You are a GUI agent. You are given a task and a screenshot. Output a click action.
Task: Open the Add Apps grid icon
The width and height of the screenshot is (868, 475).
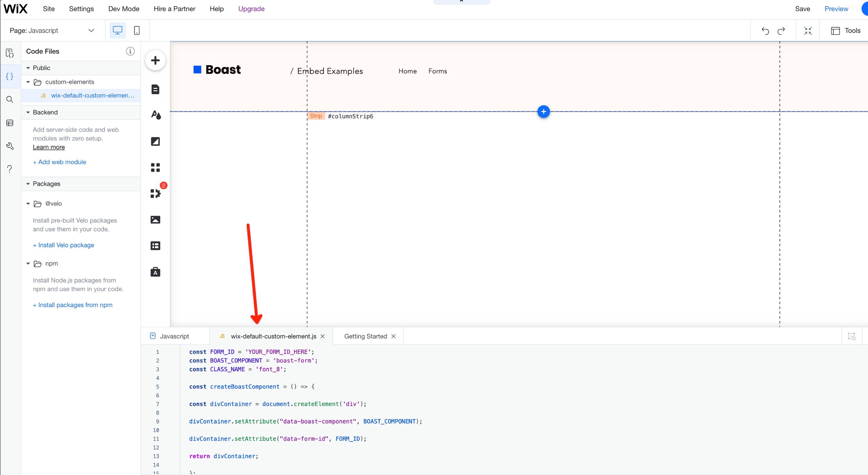[x=155, y=168]
